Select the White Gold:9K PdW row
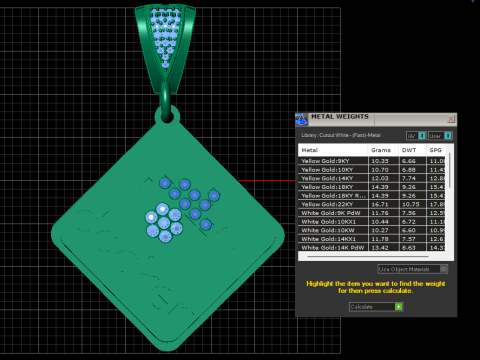480x360 pixels. (x=371, y=213)
